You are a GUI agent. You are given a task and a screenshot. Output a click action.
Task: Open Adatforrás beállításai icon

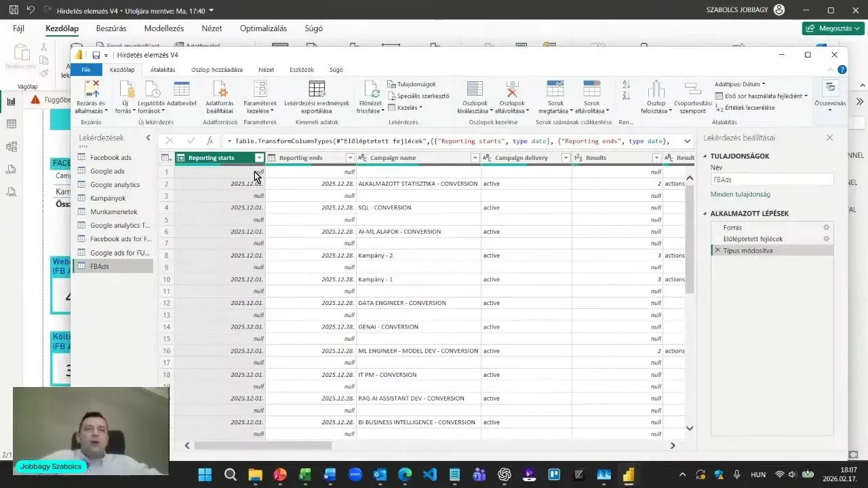tap(220, 89)
